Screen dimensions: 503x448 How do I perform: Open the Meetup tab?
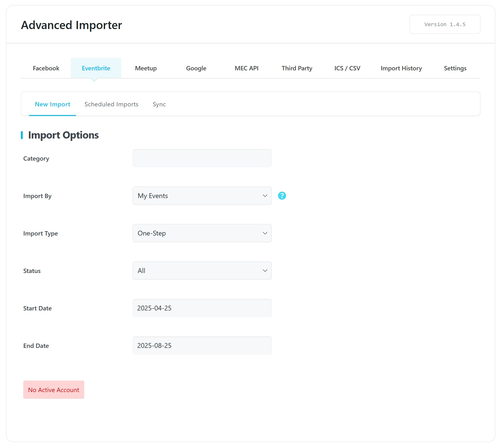(x=146, y=68)
